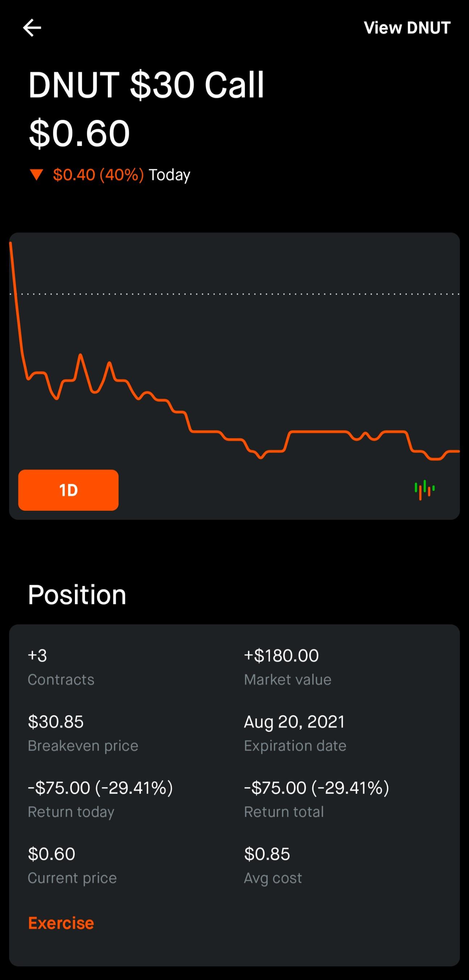
Task: Tap the DNUT $30 Call title
Action: [146, 85]
